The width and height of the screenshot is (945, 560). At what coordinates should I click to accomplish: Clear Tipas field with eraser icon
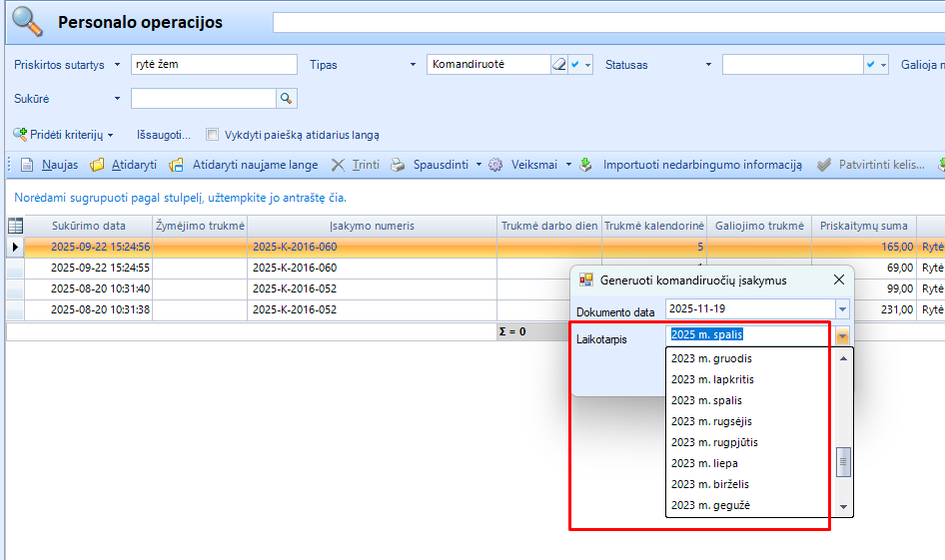click(x=558, y=65)
